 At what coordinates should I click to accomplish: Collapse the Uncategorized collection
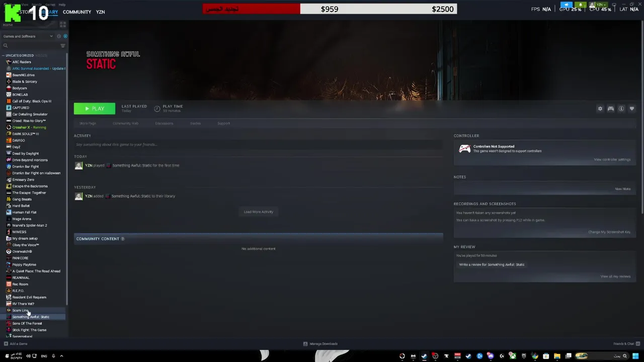click(x=4, y=55)
